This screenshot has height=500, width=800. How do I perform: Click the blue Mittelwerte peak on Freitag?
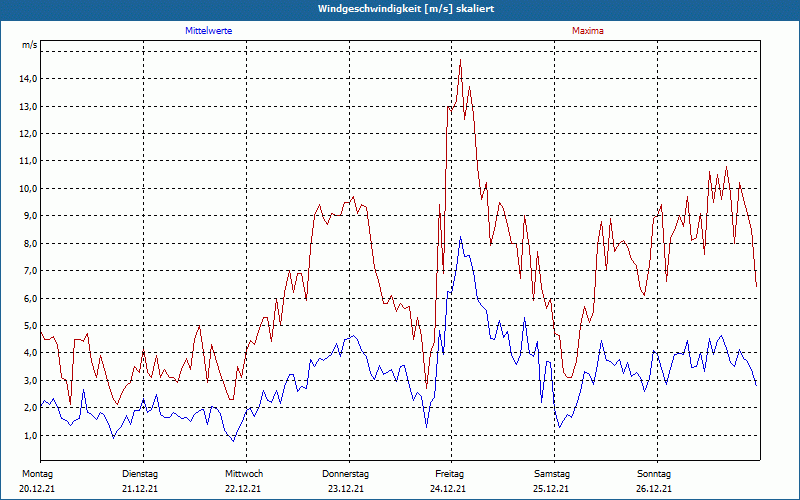click(x=460, y=237)
